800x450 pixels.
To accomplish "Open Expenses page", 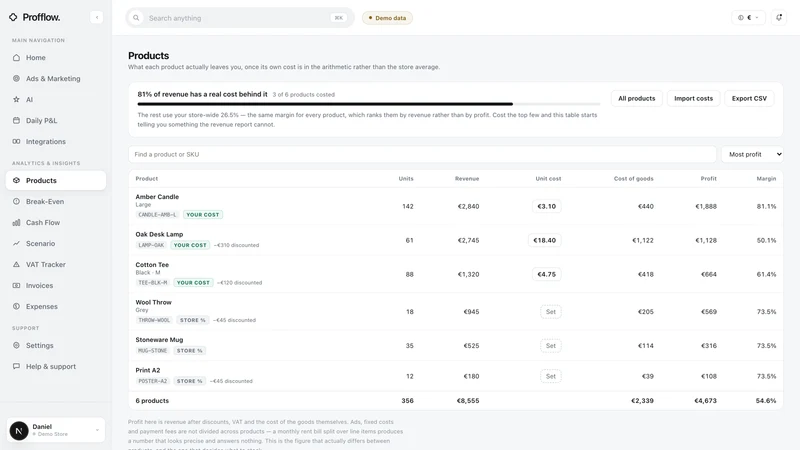I will point(56,306).
